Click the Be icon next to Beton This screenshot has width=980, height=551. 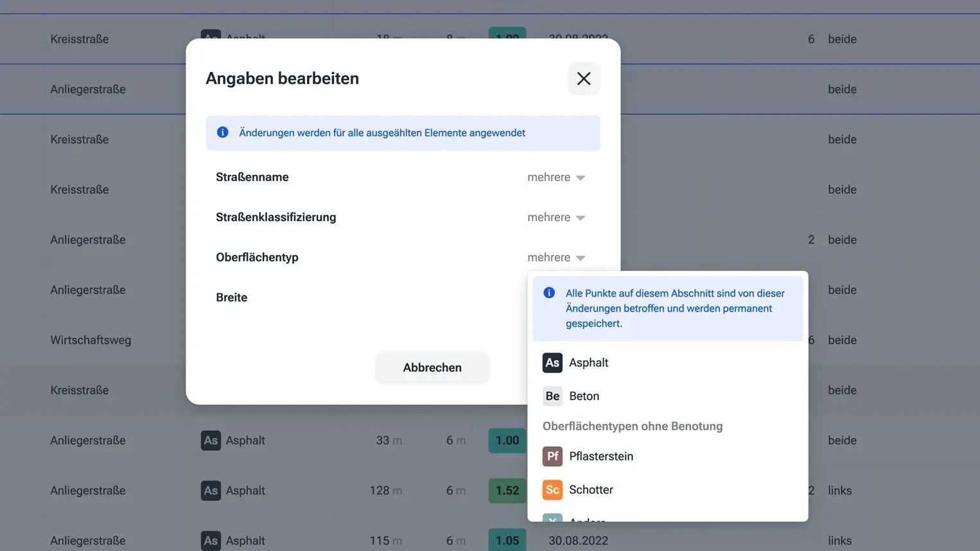[552, 396]
